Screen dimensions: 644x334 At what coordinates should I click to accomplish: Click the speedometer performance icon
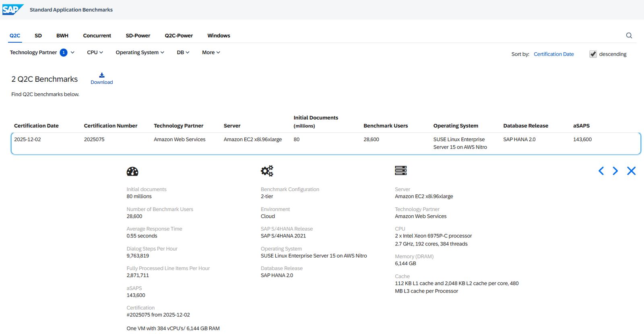click(132, 171)
